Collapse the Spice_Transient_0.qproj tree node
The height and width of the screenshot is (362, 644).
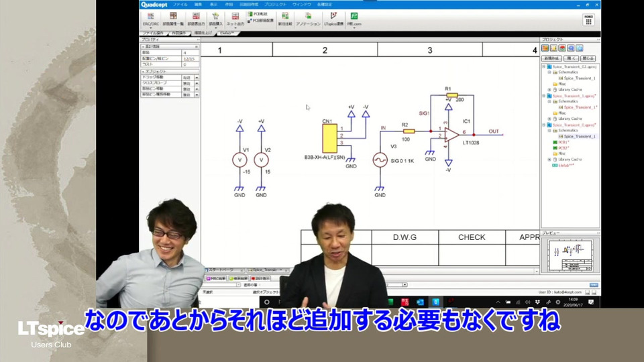(x=544, y=125)
